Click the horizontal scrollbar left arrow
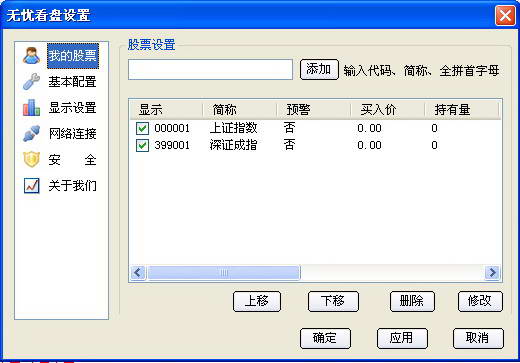This screenshot has width=520, height=363. [138, 273]
